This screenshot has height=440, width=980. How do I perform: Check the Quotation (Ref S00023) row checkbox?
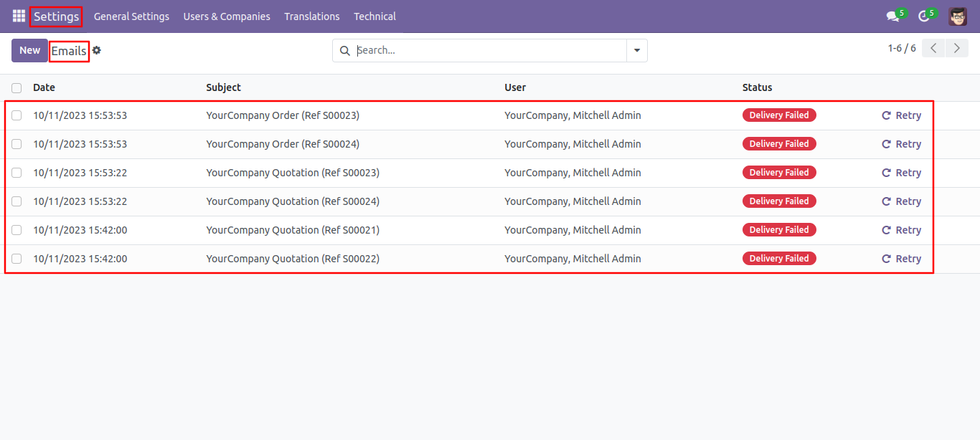[17, 173]
